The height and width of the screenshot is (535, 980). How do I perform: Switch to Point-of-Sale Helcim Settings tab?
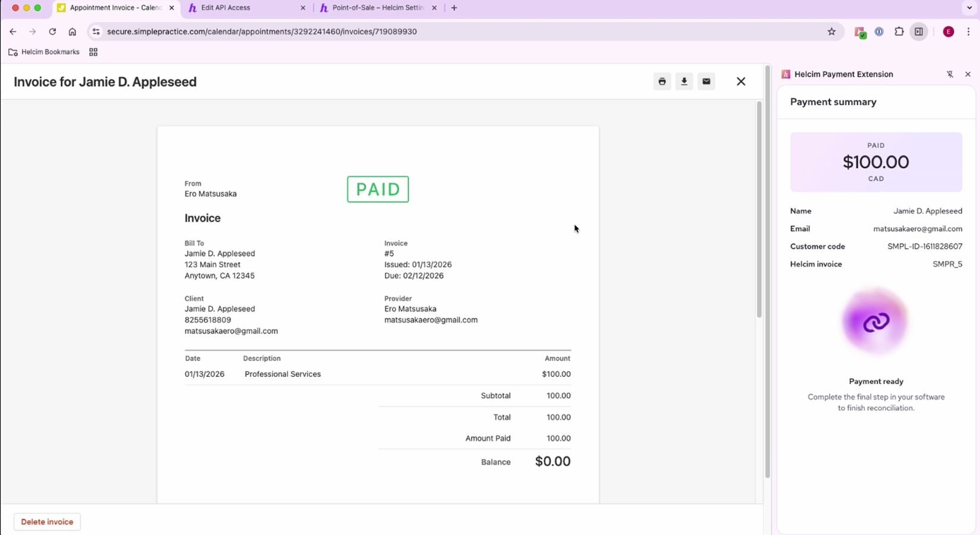pos(377,8)
